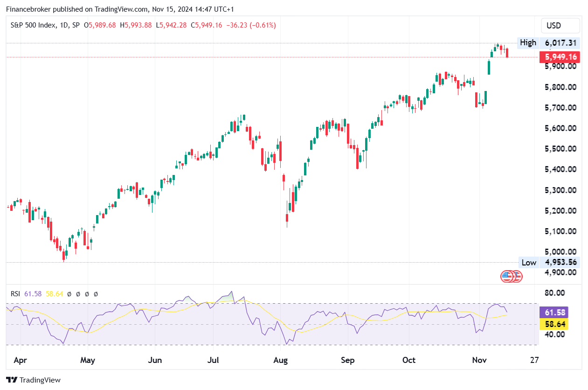Click the Jul label on time axis

click(x=213, y=360)
